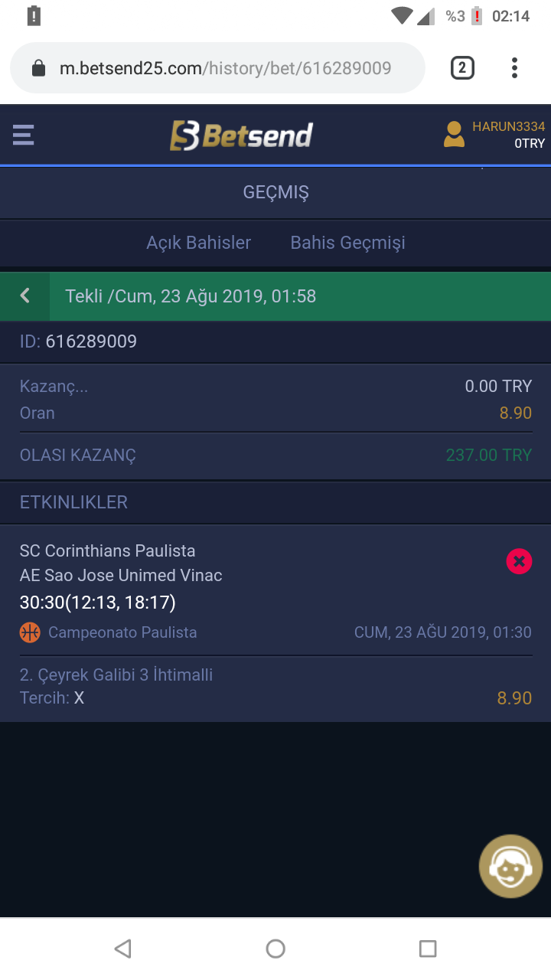551x980 pixels.
Task: Tap the site security padlock icon
Action: (x=38, y=69)
